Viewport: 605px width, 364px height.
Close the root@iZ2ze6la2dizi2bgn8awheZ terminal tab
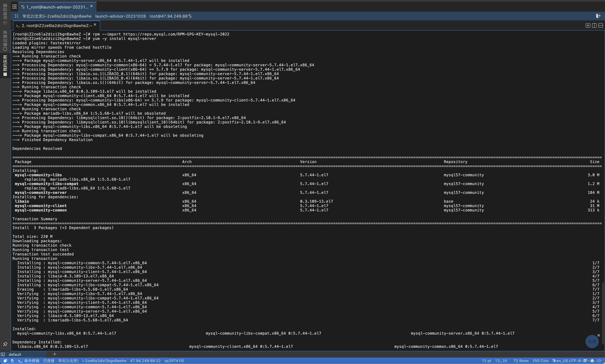pos(95,25)
